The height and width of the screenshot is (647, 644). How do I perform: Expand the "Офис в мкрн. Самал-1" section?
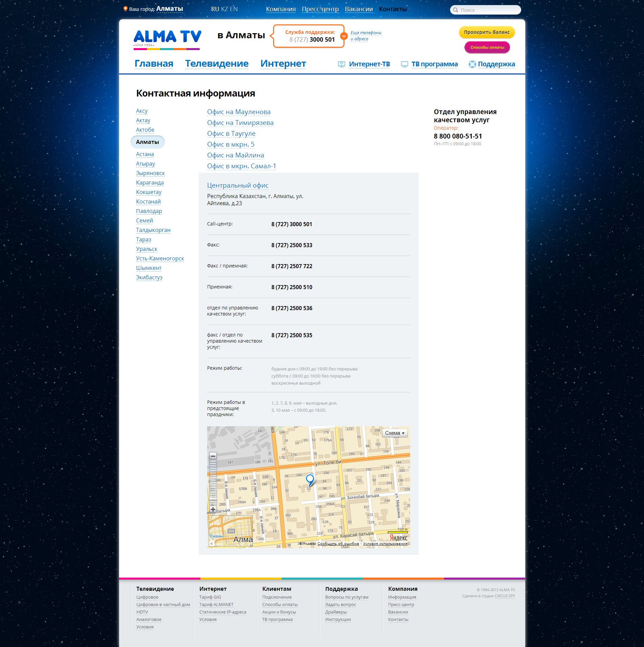[x=242, y=166]
